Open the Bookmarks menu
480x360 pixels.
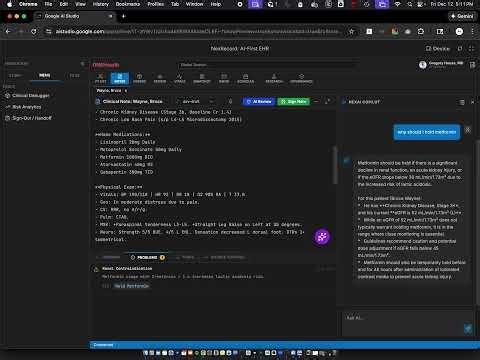tap(128, 4)
